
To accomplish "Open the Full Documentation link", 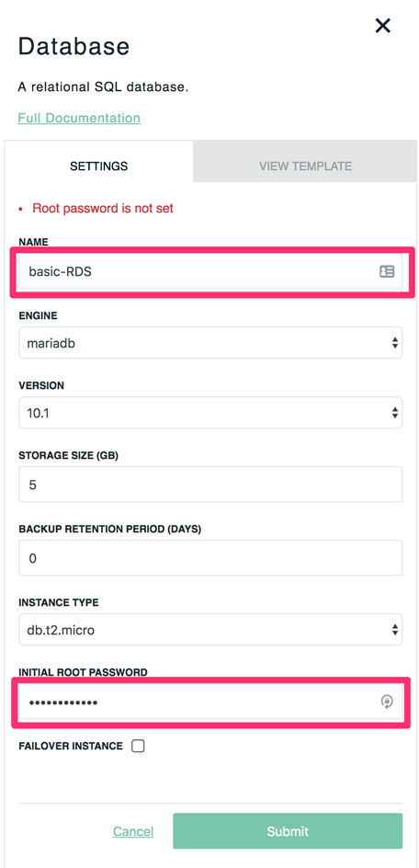I will (x=79, y=118).
